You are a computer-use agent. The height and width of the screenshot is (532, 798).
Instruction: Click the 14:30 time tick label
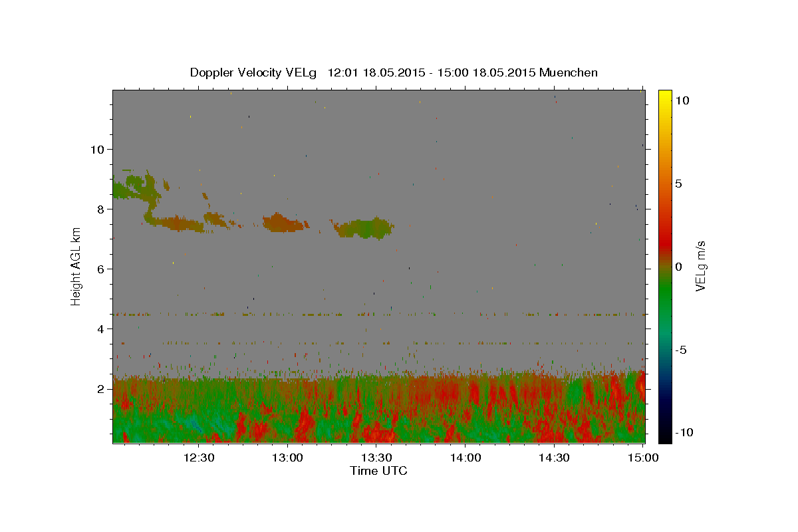[555, 458]
